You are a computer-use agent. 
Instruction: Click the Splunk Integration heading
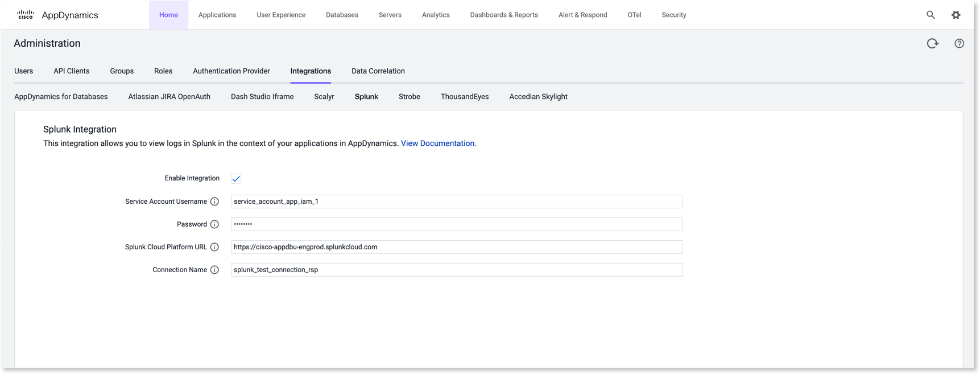point(80,129)
